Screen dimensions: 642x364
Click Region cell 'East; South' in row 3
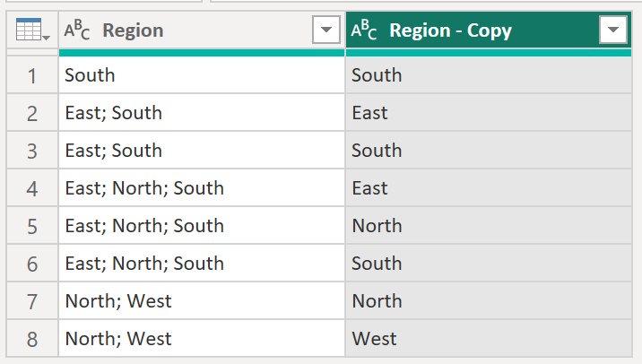(x=202, y=151)
